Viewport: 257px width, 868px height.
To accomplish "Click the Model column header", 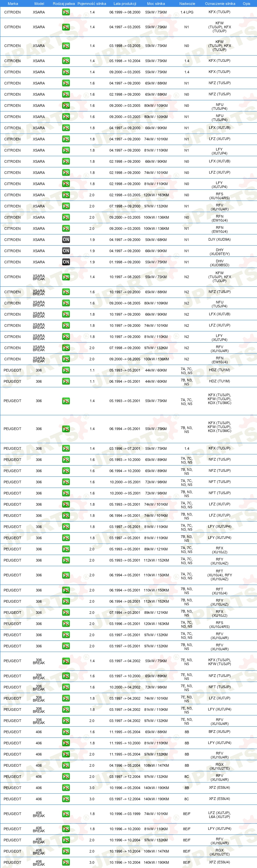I will [x=39, y=4].
